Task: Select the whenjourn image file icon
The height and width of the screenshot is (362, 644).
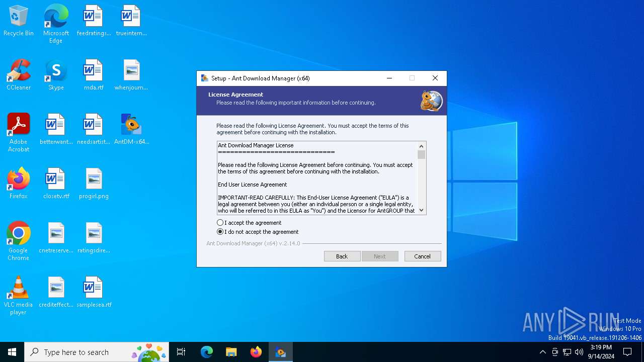Action: click(x=131, y=75)
